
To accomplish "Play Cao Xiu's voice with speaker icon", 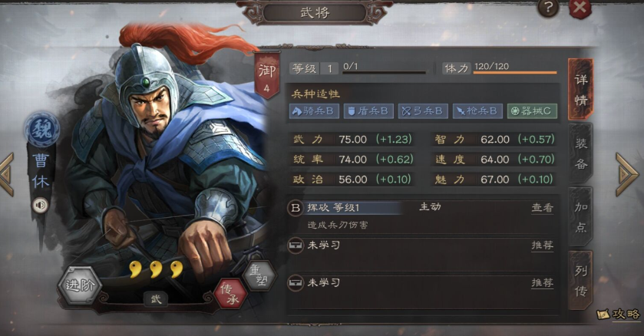I will pos(40,205).
